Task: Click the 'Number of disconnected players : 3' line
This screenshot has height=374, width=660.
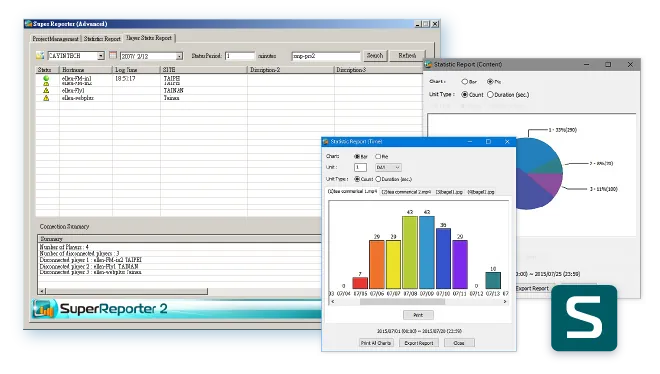Action: (x=79, y=254)
